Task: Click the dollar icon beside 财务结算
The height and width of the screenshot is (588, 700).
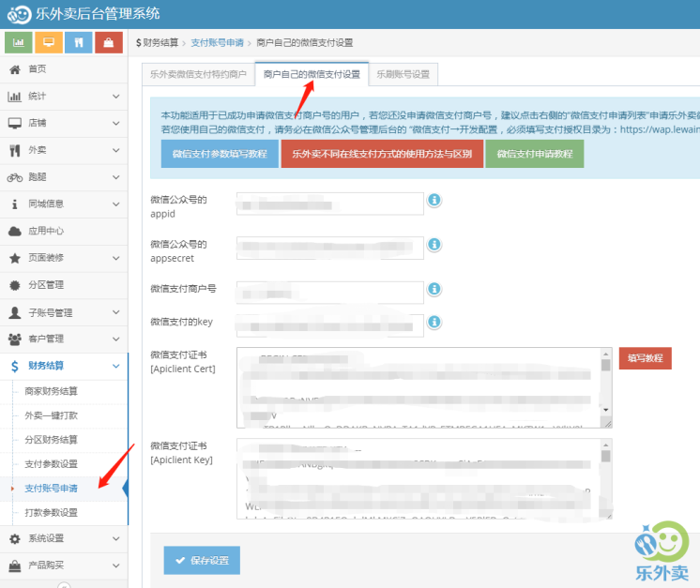Action: pos(15,367)
